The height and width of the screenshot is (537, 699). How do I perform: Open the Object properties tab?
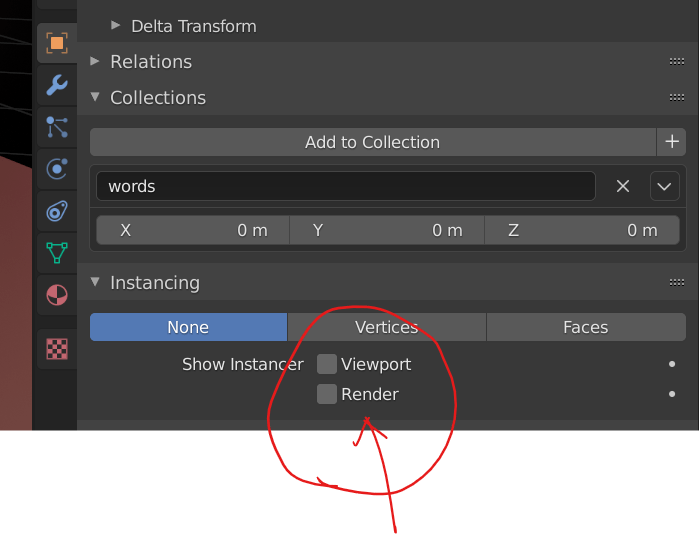pos(57,43)
